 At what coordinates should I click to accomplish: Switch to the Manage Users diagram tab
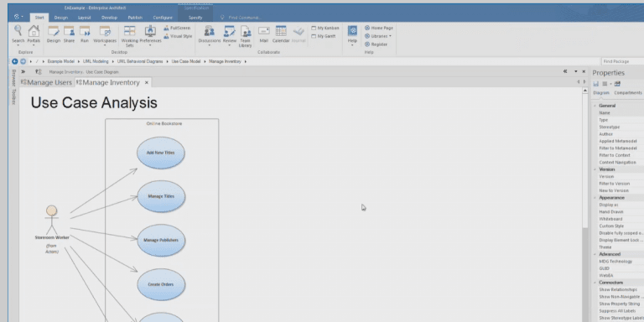47,82
